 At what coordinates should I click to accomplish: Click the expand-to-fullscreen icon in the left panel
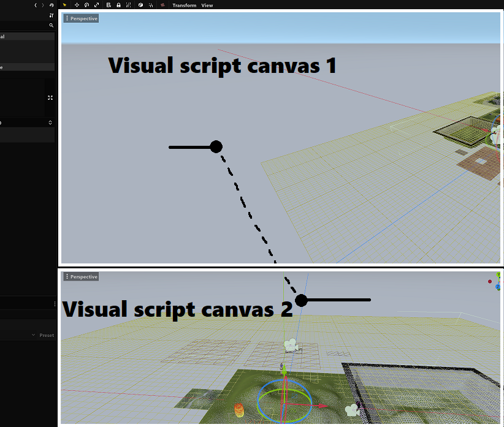click(x=50, y=97)
